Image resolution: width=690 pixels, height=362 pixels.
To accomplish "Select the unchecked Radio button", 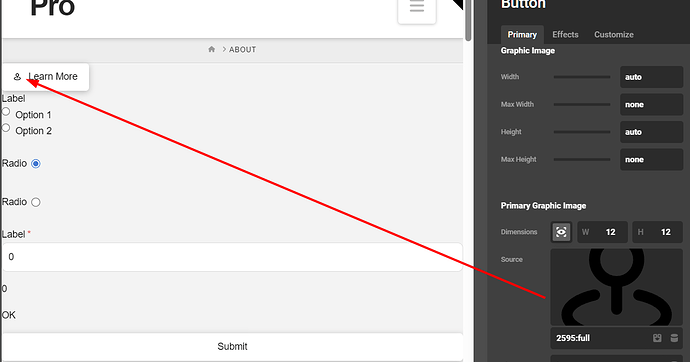I will click(36, 202).
